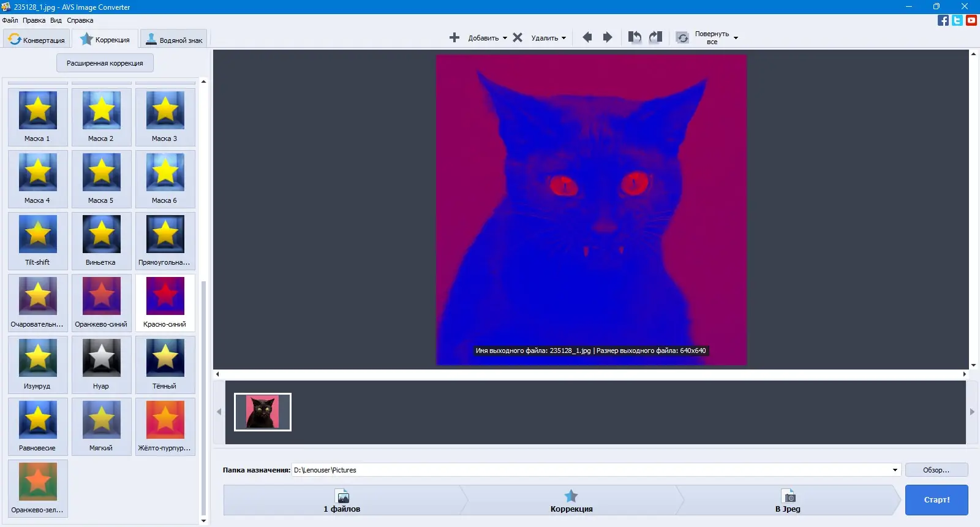Choose the Оранжево-синий effect
Image resolution: width=980 pixels, height=527 pixels.
coord(102,303)
